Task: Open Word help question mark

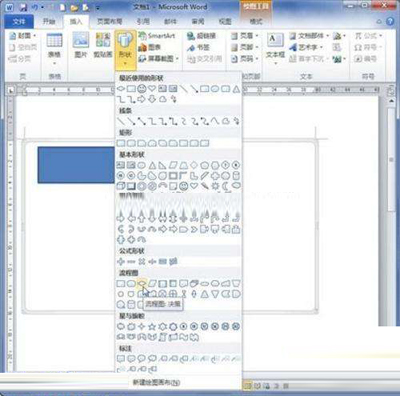Action: [390, 21]
